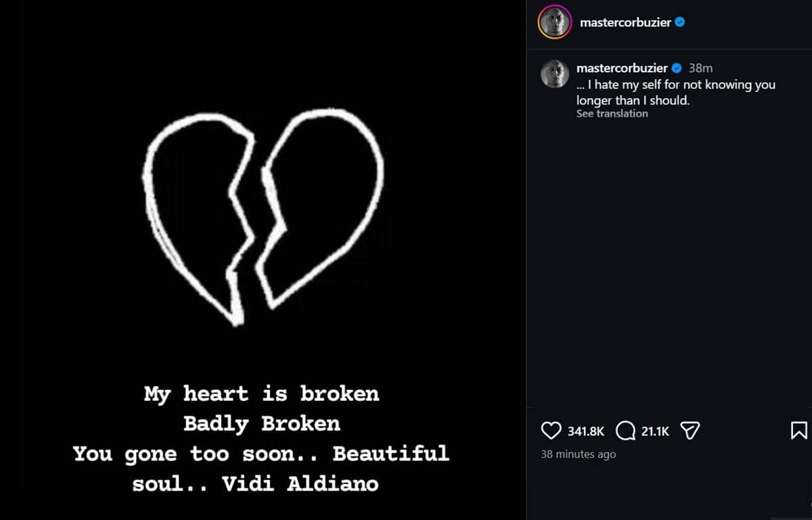Open the 21.1K comments count
This screenshot has width=812, height=520.
point(655,431)
